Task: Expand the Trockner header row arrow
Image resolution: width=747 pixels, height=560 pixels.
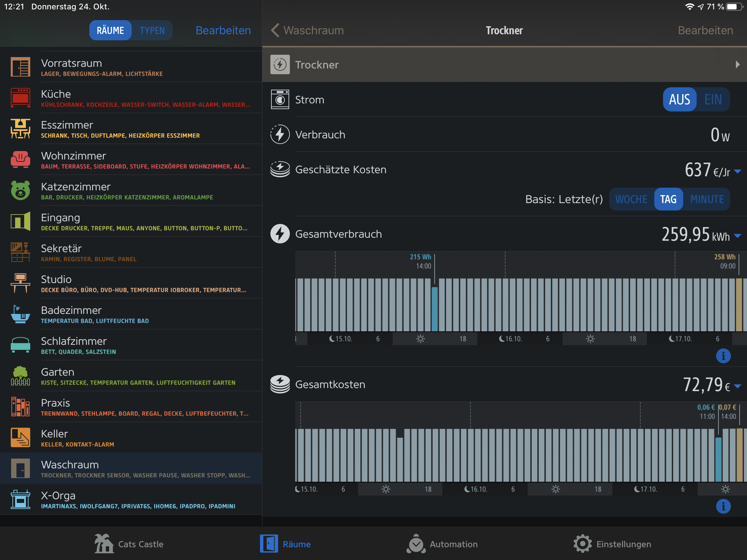Action: coord(737,64)
